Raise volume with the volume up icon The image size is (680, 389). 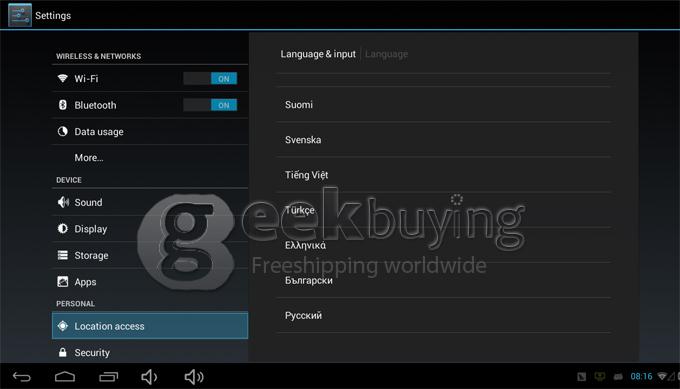pyautogui.click(x=194, y=377)
